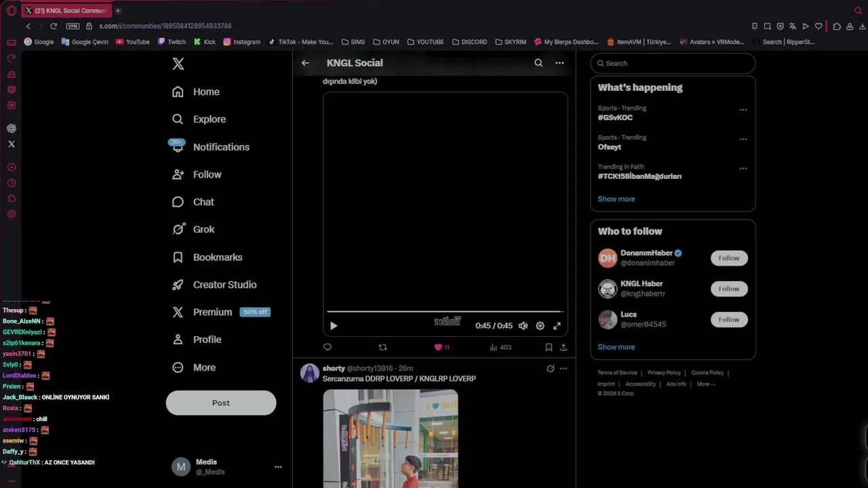Click the Grok icon on shorty's post

pyautogui.click(x=551, y=369)
